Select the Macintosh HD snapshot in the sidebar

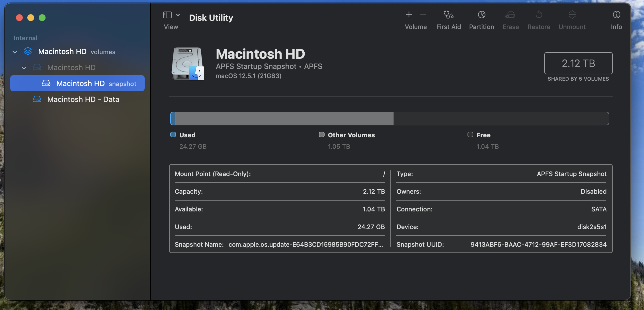click(x=80, y=83)
